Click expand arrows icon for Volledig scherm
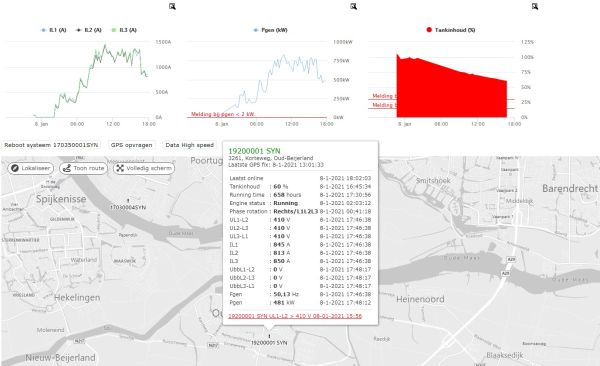The width and height of the screenshot is (600, 366). (120, 168)
